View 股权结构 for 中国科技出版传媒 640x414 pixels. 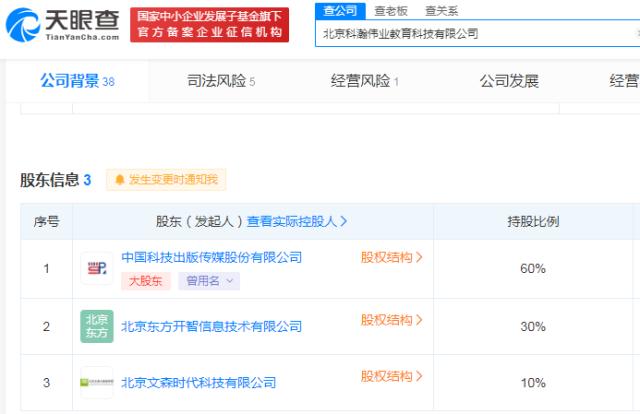click(391, 257)
